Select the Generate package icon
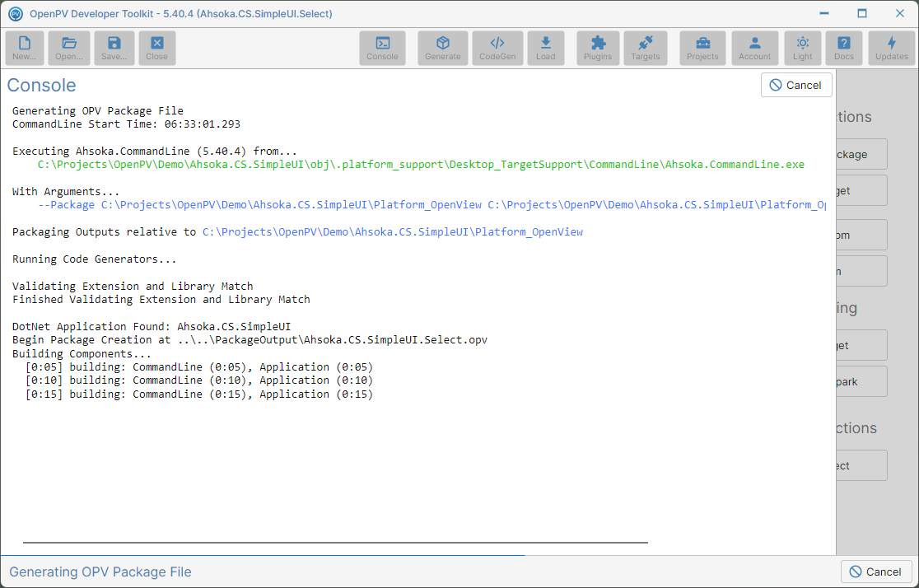Image resolution: width=919 pixels, height=588 pixels. (443, 48)
